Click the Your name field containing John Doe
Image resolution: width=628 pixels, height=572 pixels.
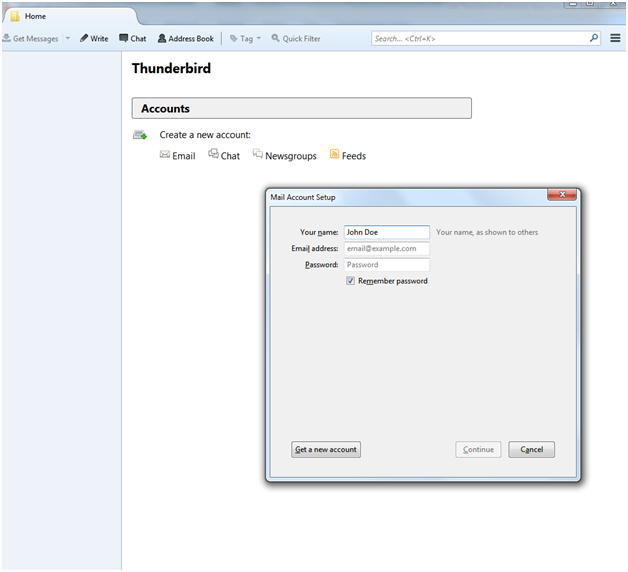click(x=386, y=232)
